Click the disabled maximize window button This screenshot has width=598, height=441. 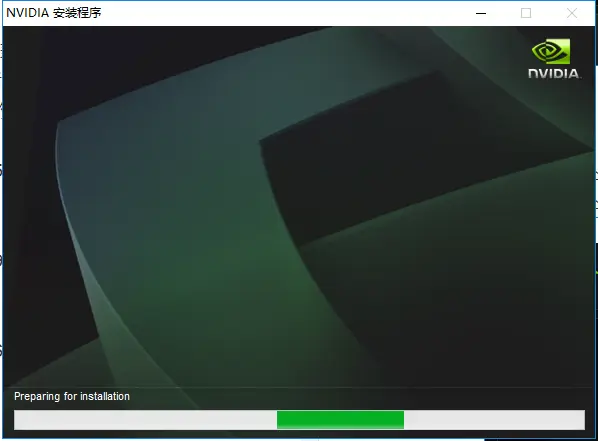point(526,13)
